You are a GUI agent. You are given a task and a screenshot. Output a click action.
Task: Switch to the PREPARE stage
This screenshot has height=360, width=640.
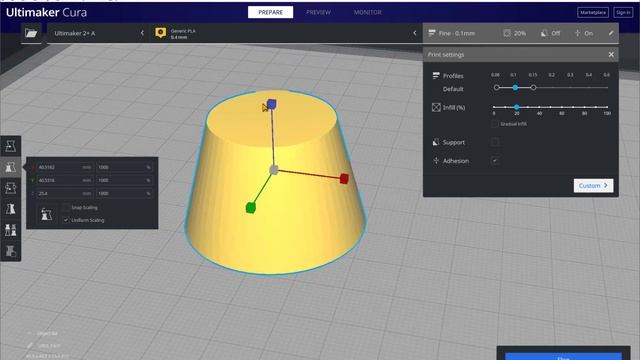pyautogui.click(x=270, y=12)
